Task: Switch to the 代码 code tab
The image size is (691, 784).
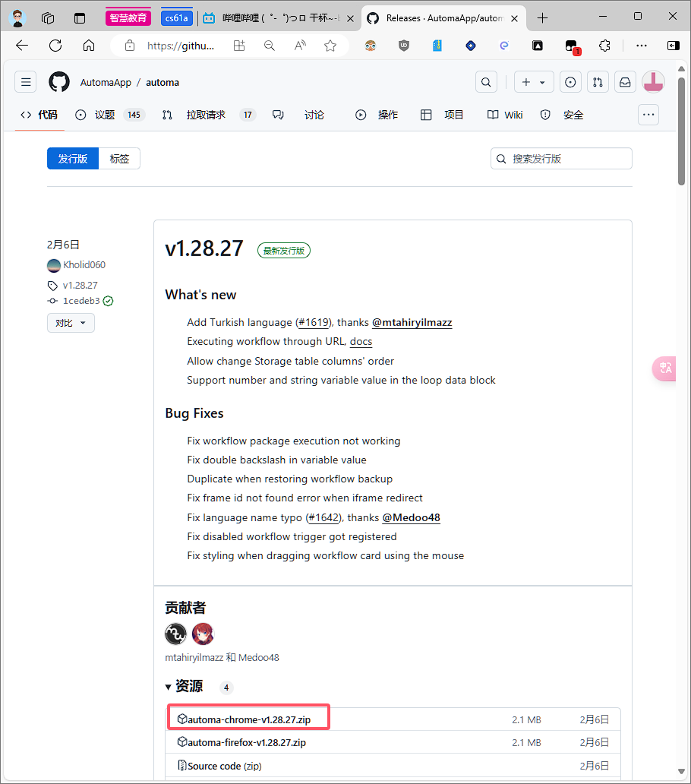Action: coord(39,115)
